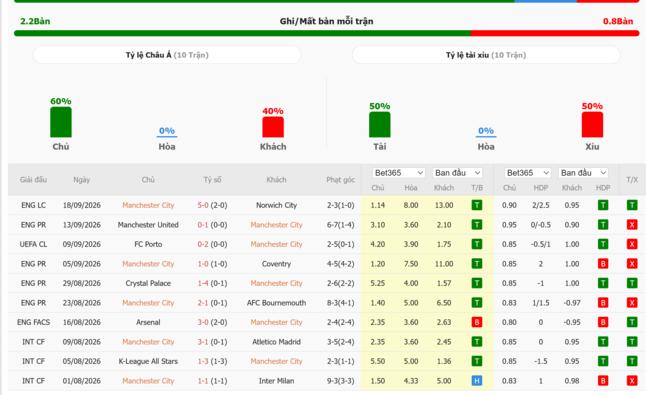Click the green T/B badge in the Norwich City row
This screenshot has height=395, width=650.
477,205
